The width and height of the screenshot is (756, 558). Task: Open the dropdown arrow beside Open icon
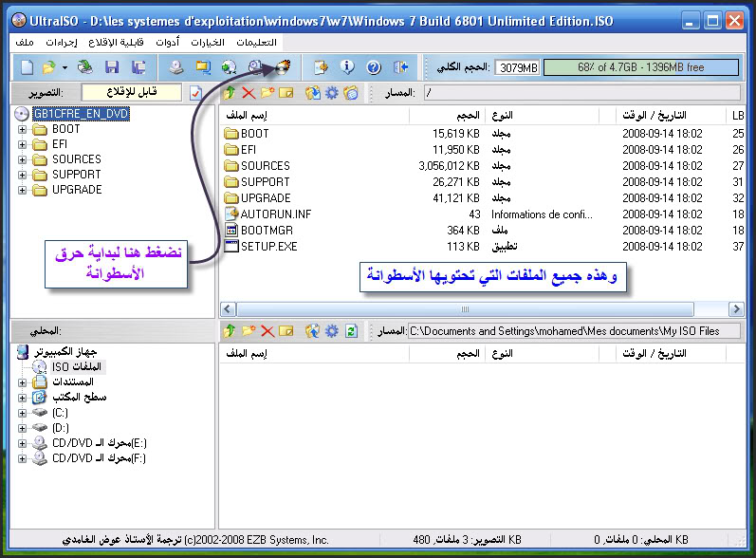tap(65, 68)
